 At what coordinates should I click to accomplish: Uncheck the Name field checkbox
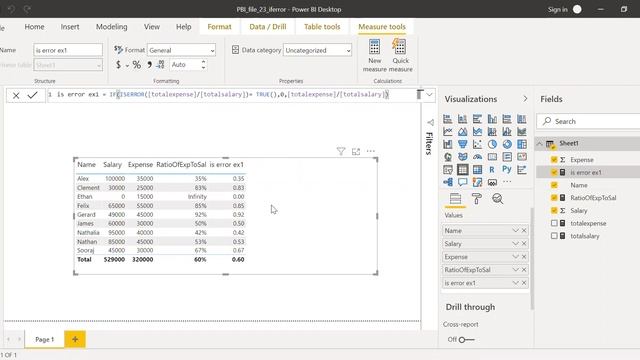(554, 185)
